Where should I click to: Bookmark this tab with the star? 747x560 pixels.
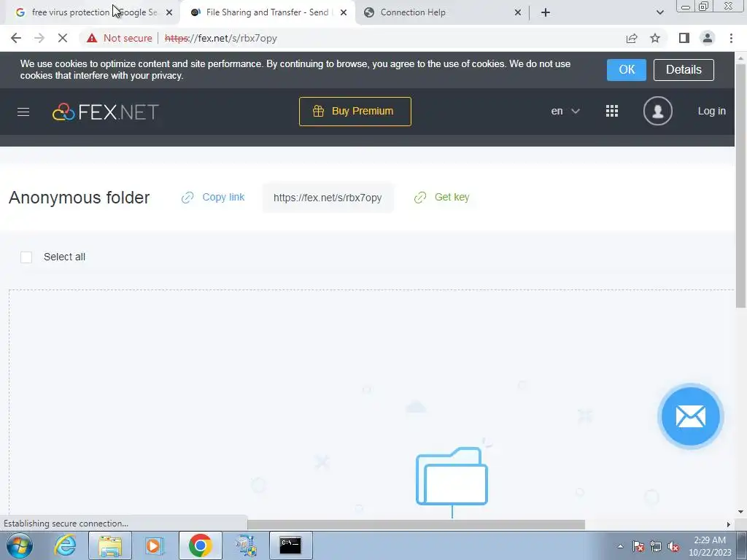point(655,38)
